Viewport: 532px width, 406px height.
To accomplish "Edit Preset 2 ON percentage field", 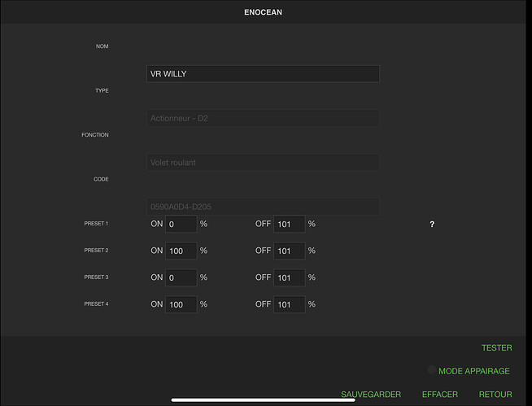I will coord(181,251).
